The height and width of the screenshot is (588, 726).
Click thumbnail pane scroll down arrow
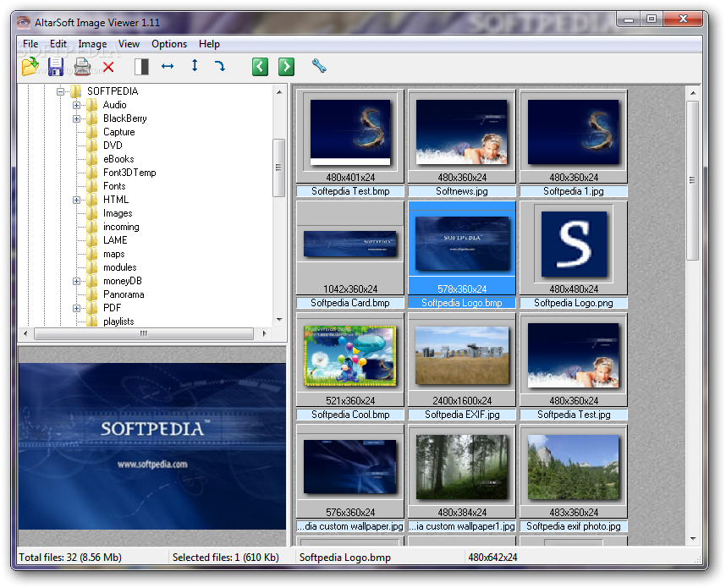(693, 538)
